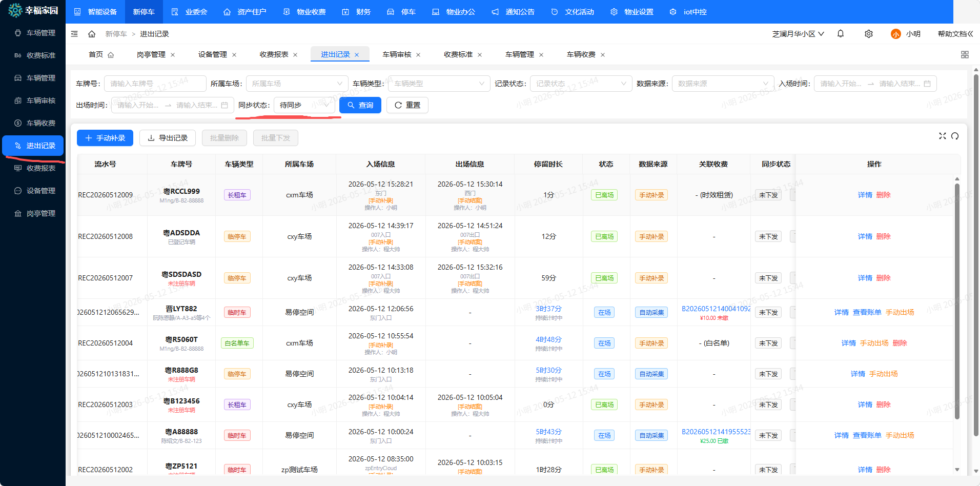
Task: Open 新停车 top menu
Action: click(144, 12)
